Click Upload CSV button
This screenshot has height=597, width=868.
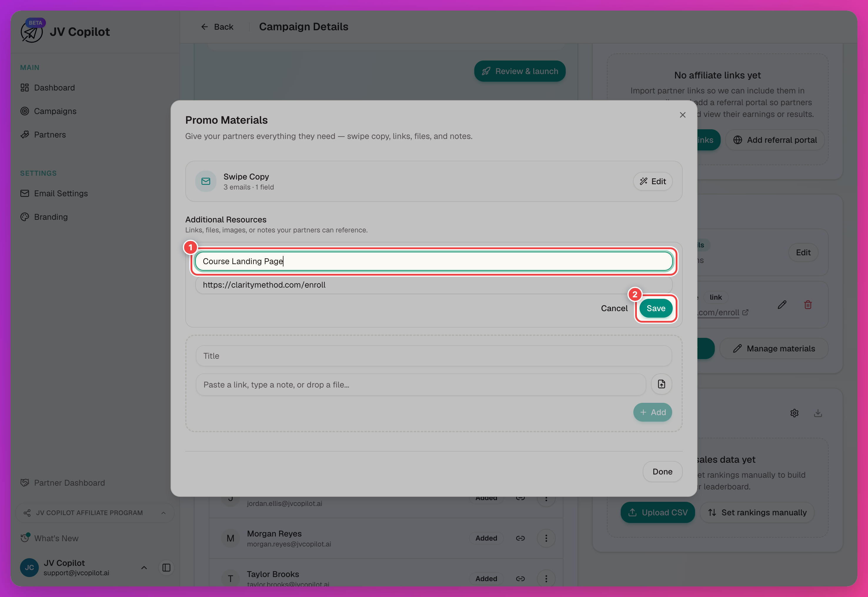point(658,512)
